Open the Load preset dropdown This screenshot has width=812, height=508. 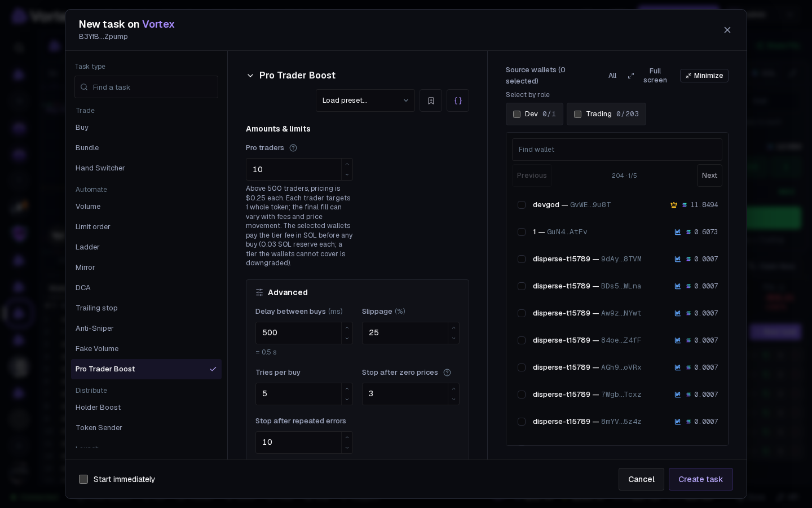(x=365, y=100)
